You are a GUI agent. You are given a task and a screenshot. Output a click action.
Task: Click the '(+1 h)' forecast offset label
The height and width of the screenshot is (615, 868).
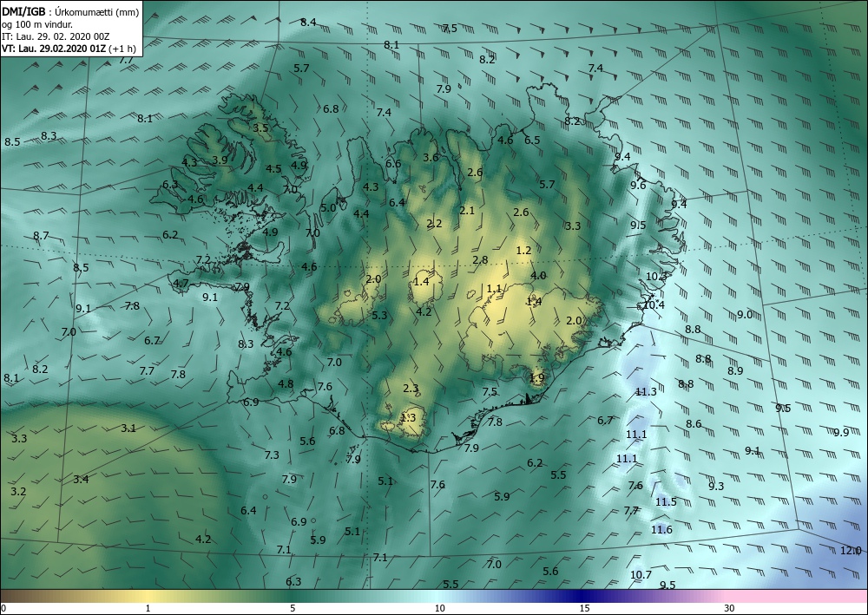tap(122, 48)
